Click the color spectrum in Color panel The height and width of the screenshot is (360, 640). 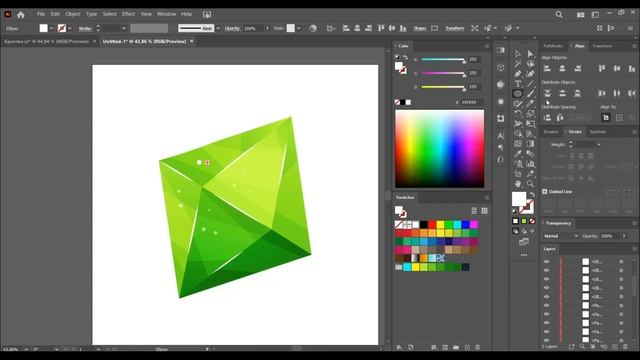point(439,149)
